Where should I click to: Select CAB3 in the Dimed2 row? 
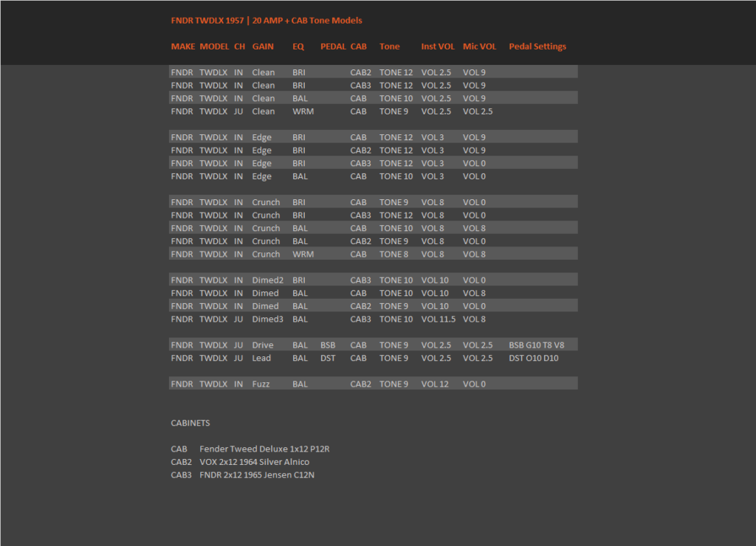[x=360, y=280]
